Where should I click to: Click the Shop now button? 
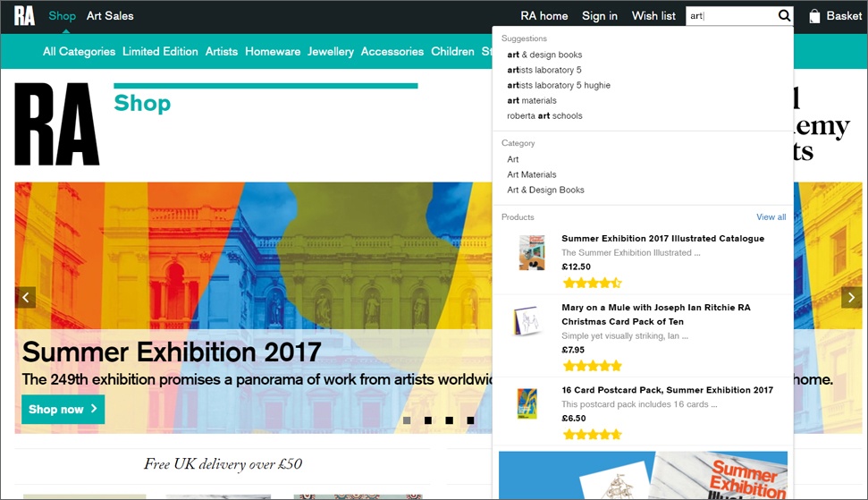pyautogui.click(x=63, y=409)
